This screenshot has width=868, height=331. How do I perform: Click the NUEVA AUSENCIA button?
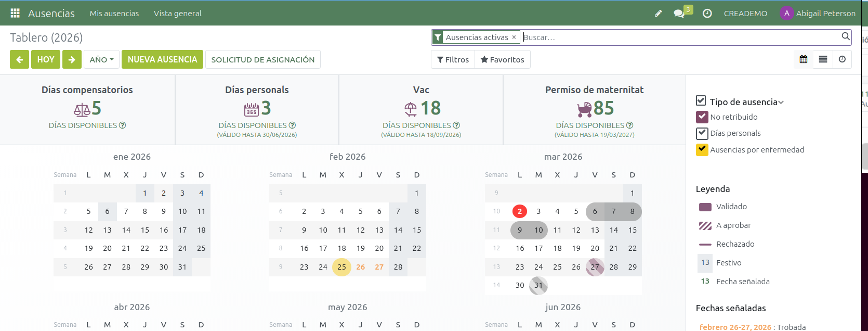[162, 59]
